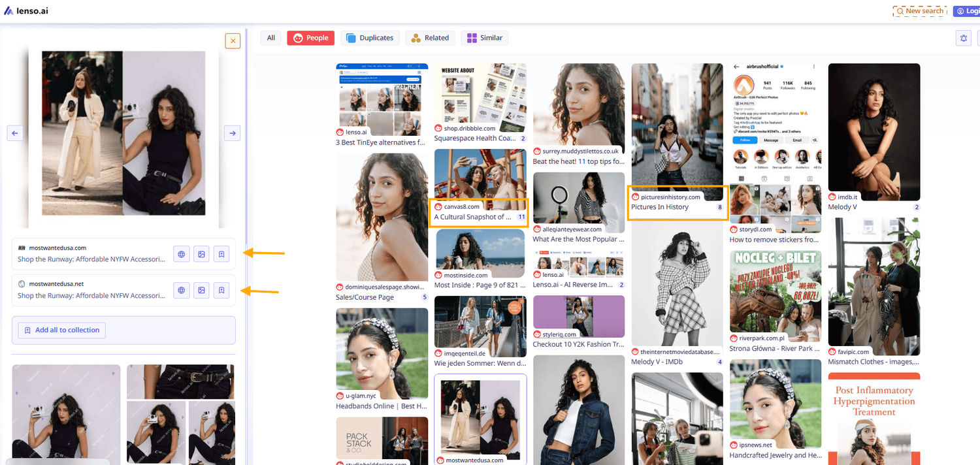The height and width of the screenshot is (465, 980).
Task: Switch to the Duplicates filter tab
Action: (370, 38)
